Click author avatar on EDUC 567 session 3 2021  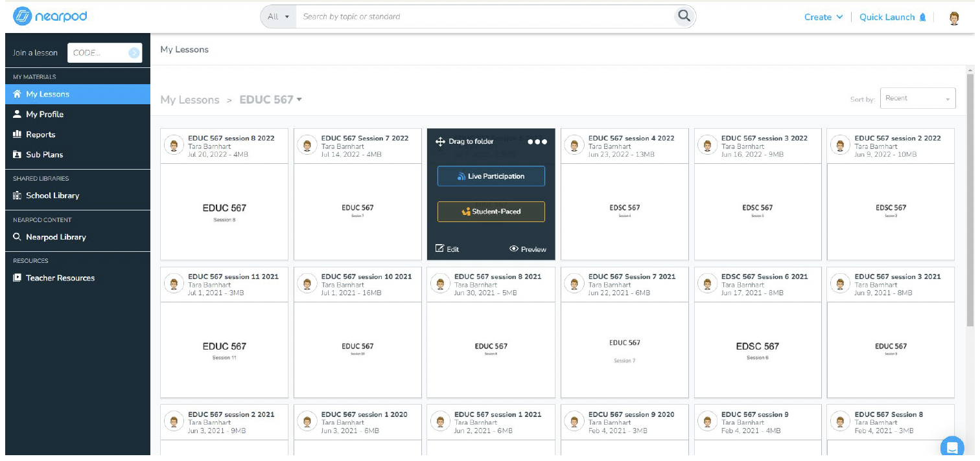(x=841, y=284)
